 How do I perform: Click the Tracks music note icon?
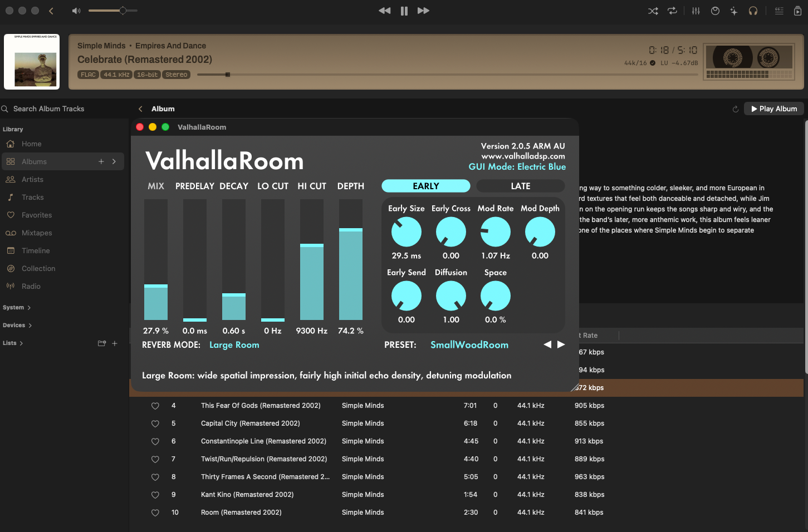click(x=11, y=198)
